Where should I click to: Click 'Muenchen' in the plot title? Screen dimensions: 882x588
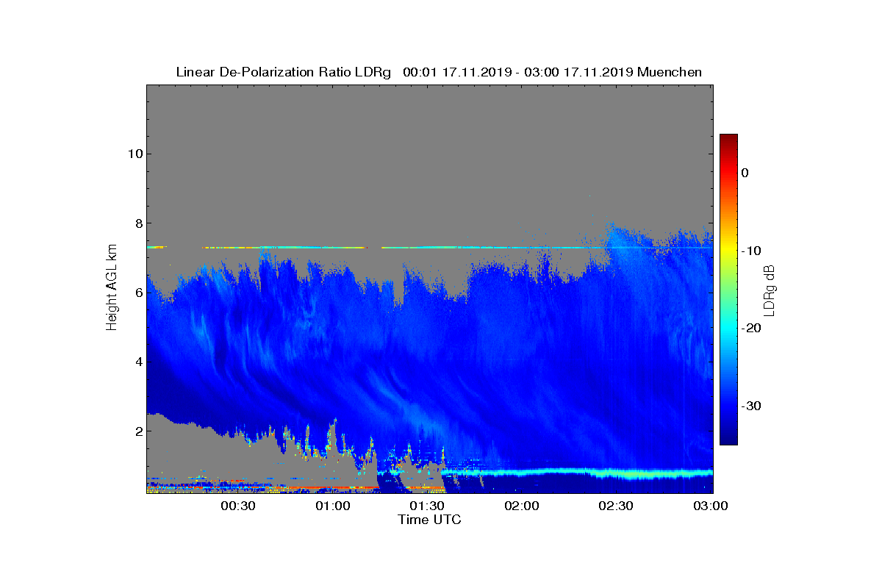670,72
